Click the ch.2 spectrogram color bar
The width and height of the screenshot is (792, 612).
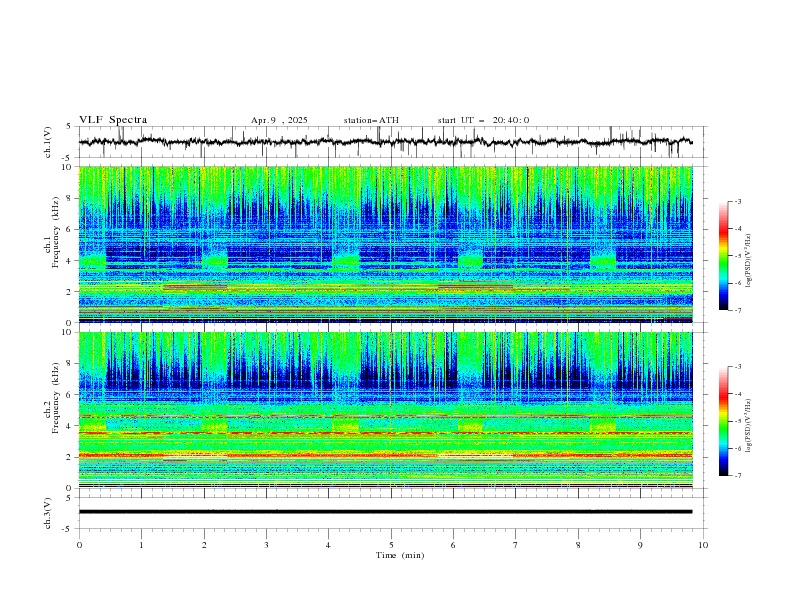tap(724, 421)
